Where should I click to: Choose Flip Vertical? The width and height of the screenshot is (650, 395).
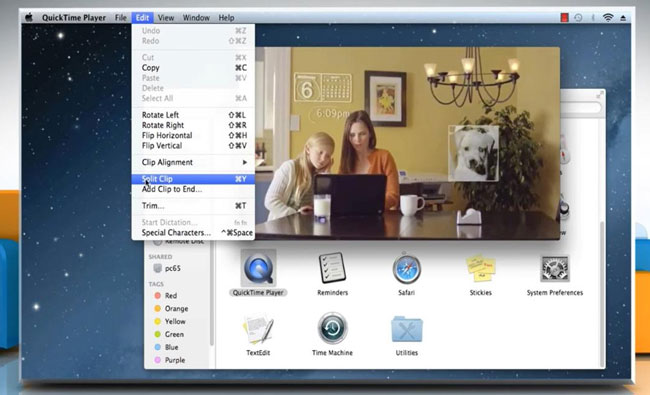pos(193,145)
